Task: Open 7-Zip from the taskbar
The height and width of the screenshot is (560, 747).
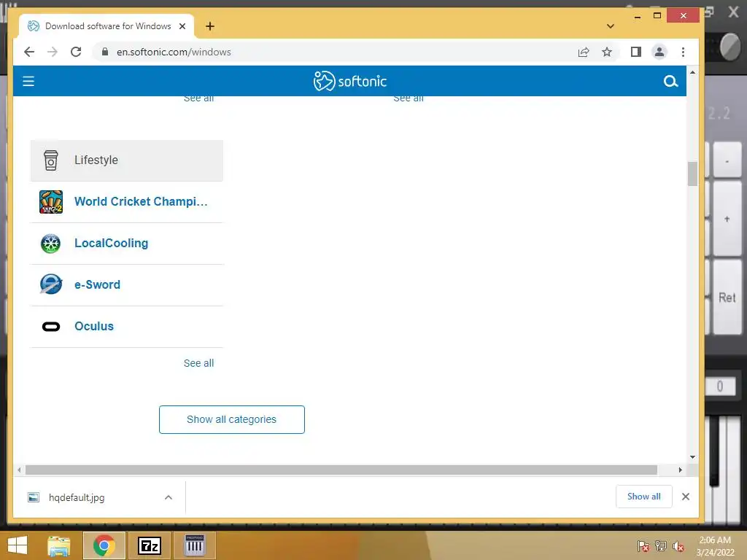Action: click(x=149, y=545)
